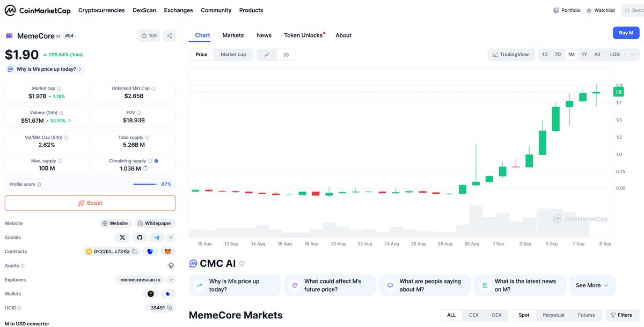
Task: Click the CoinMarketCap logo
Action: tap(38, 10)
